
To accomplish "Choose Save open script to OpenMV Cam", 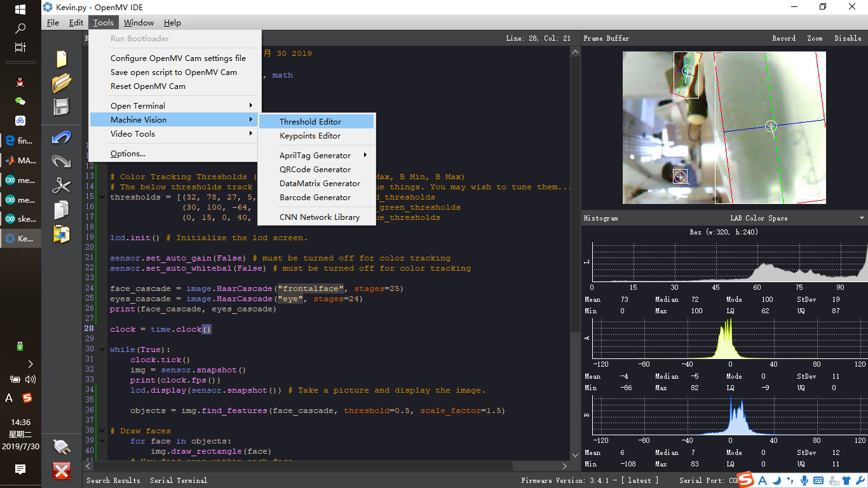I will pos(175,72).
